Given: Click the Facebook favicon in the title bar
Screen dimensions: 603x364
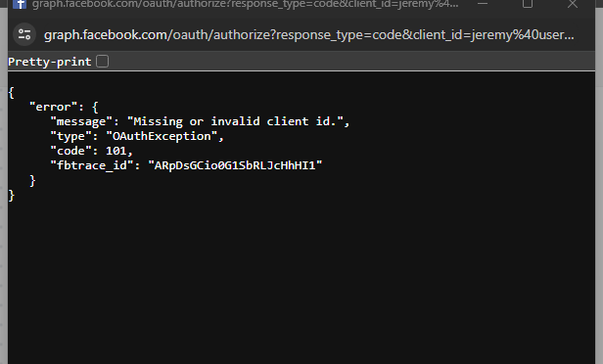Looking at the screenshot, I should [20, 4].
